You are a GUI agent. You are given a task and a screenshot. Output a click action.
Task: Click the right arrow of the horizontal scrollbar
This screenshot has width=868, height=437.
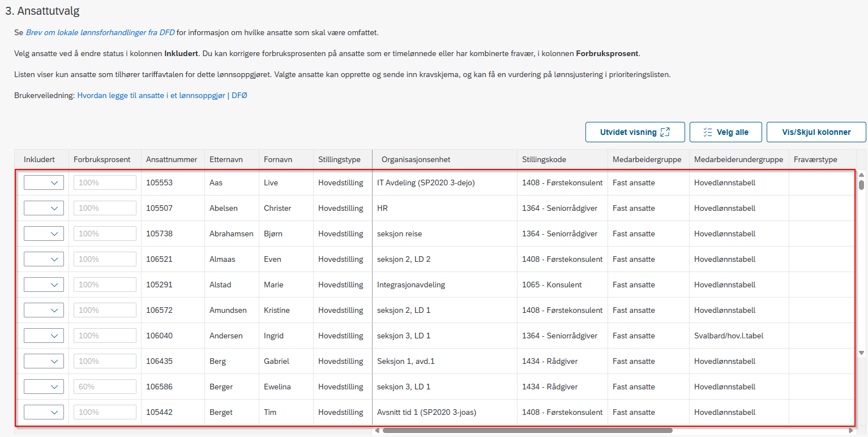pyautogui.click(x=851, y=431)
